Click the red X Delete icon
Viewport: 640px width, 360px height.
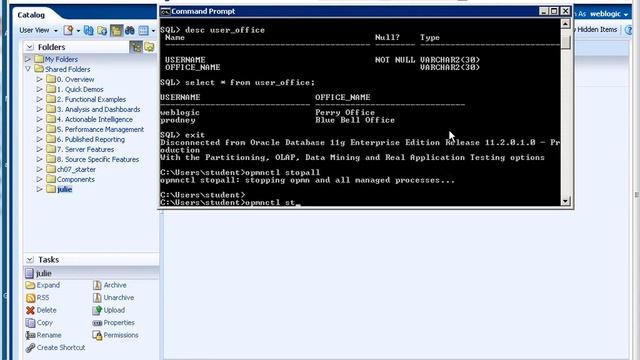(30, 310)
